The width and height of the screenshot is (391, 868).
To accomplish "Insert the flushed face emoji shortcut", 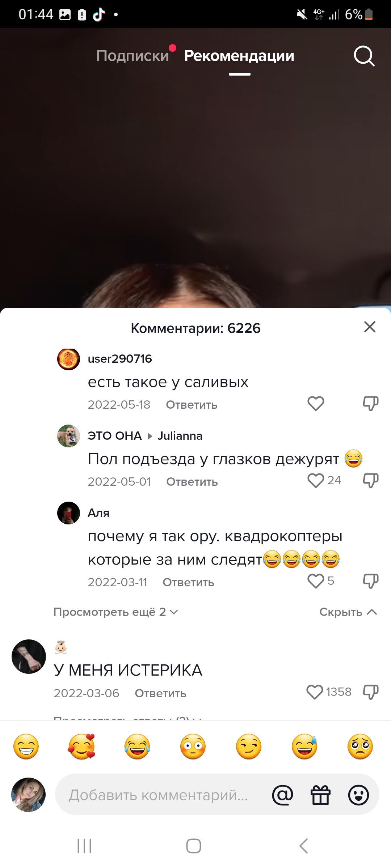I will click(193, 746).
